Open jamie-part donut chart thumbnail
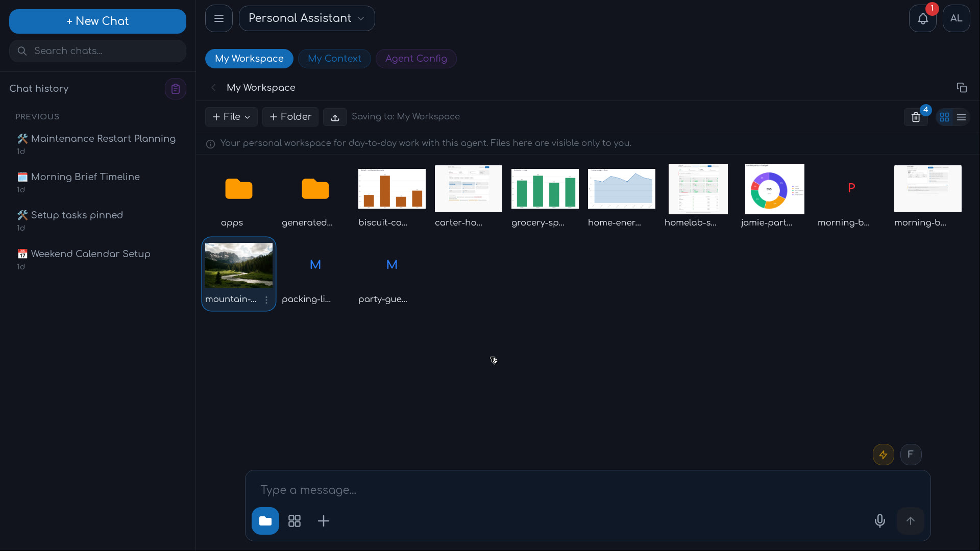This screenshot has height=551, width=980. tap(775, 189)
